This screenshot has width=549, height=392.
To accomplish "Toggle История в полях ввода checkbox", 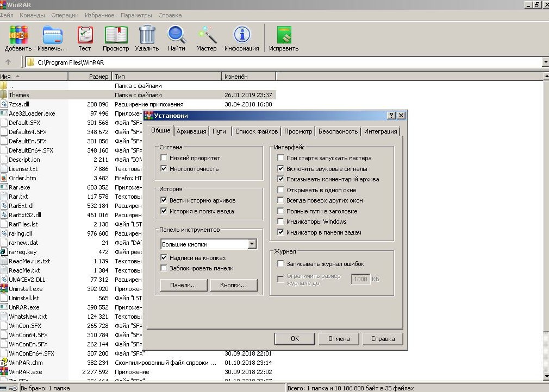I will coord(164,211).
